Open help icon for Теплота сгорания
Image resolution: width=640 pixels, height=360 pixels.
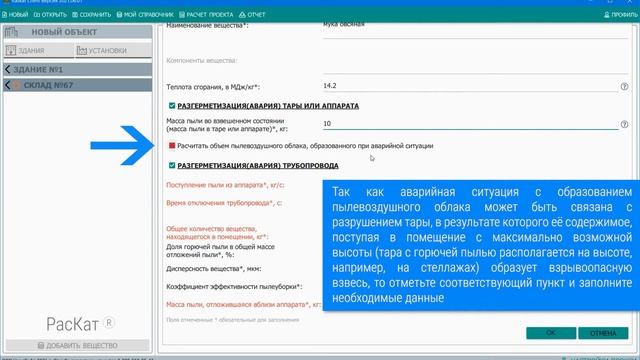click(x=624, y=87)
